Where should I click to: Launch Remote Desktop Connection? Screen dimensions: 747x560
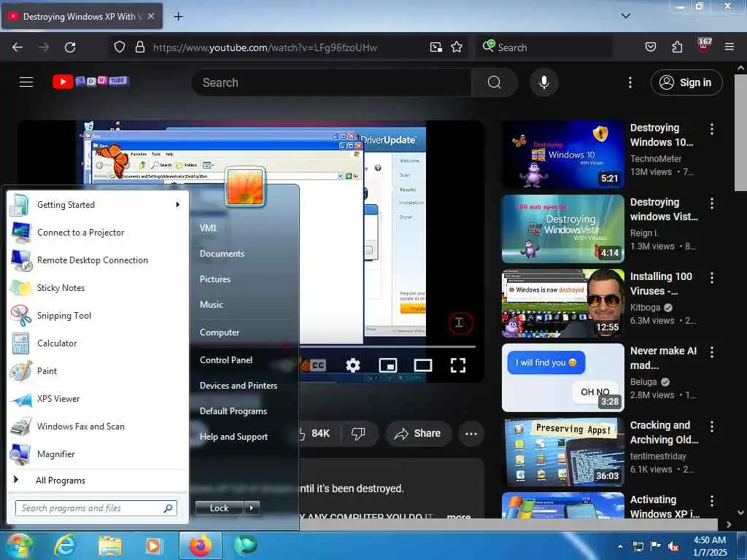pyautogui.click(x=98, y=260)
